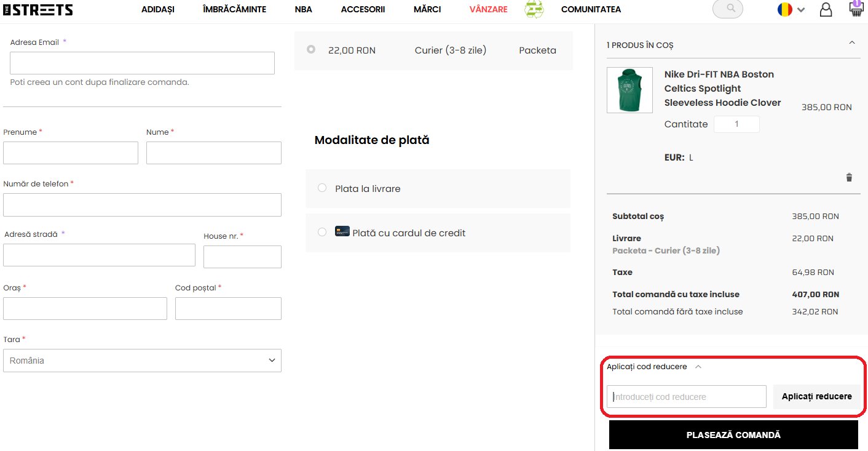The height and width of the screenshot is (451, 868).
Task: Click the green hoodie product thumbnail
Action: pyautogui.click(x=629, y=90)
